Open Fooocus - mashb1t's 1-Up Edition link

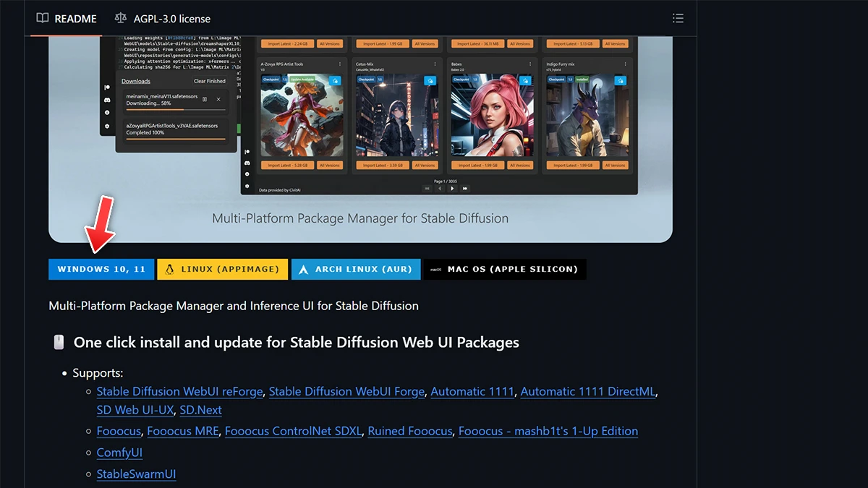click(x=548, y=431)
